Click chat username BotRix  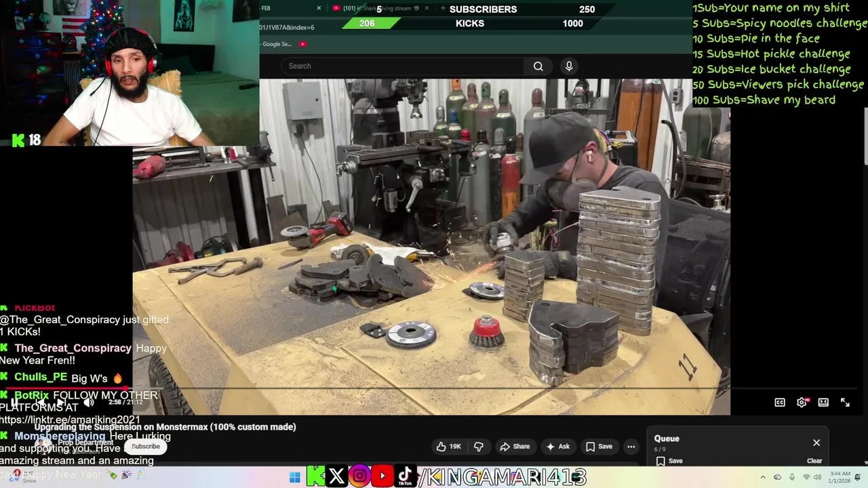[x=31, y=395]
